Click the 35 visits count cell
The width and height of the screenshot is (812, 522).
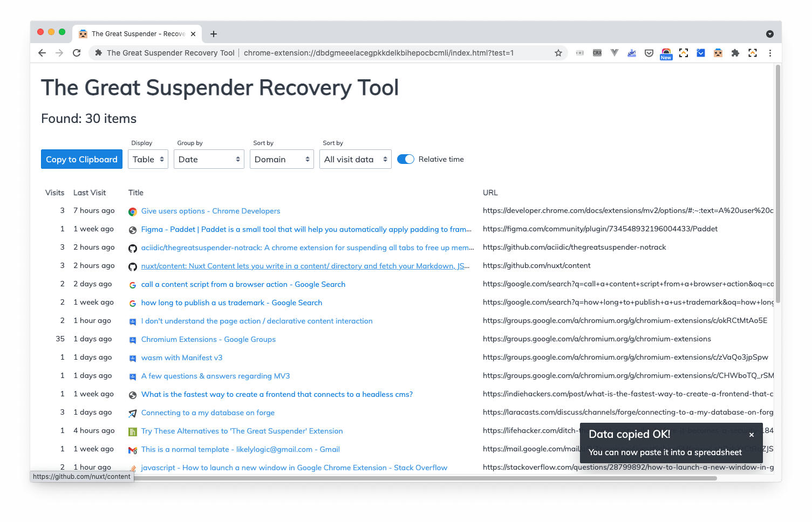point(60,339)
